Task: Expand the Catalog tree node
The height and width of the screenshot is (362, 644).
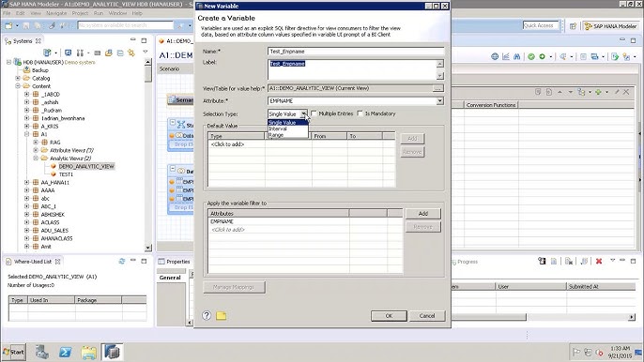Action: pyautogui.click(x=18, y=78)
